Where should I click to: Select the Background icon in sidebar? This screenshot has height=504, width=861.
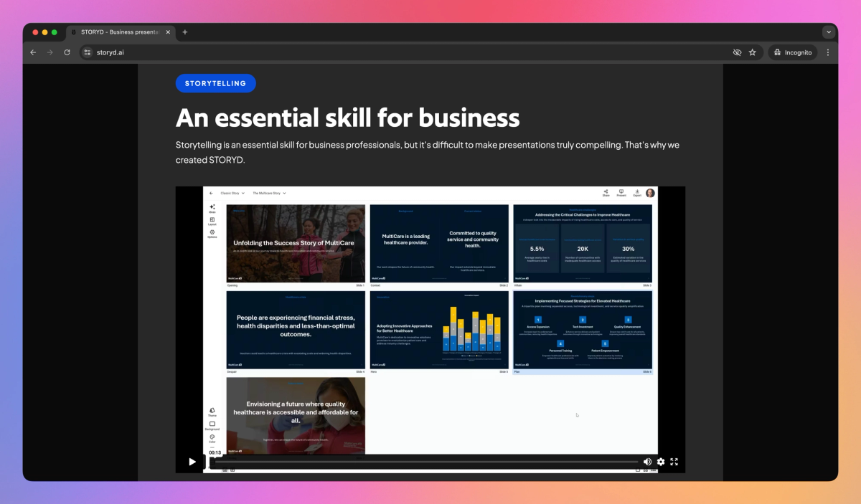212,425
